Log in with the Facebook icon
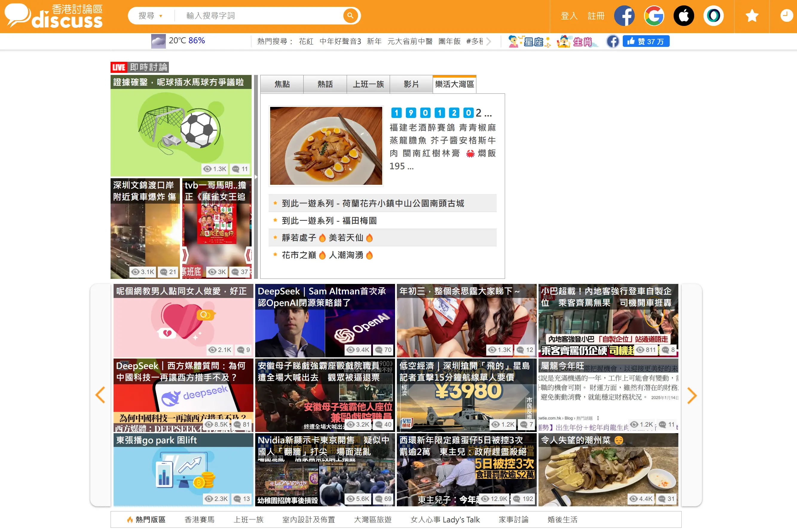 [x=624, y=16]
